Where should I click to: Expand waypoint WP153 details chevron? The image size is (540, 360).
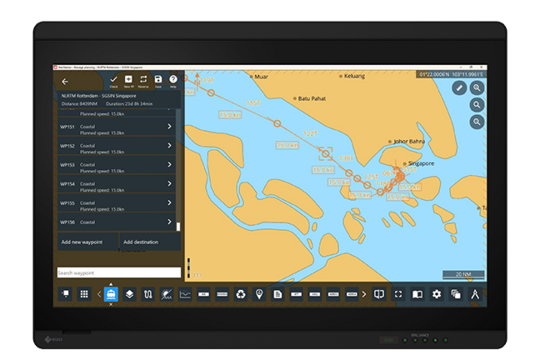click(169, 165)
